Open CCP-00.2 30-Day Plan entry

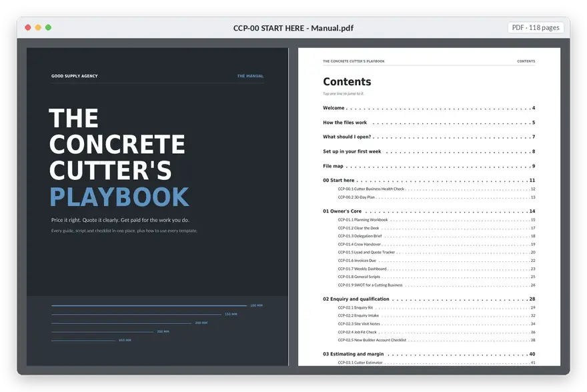pos(436,197)
